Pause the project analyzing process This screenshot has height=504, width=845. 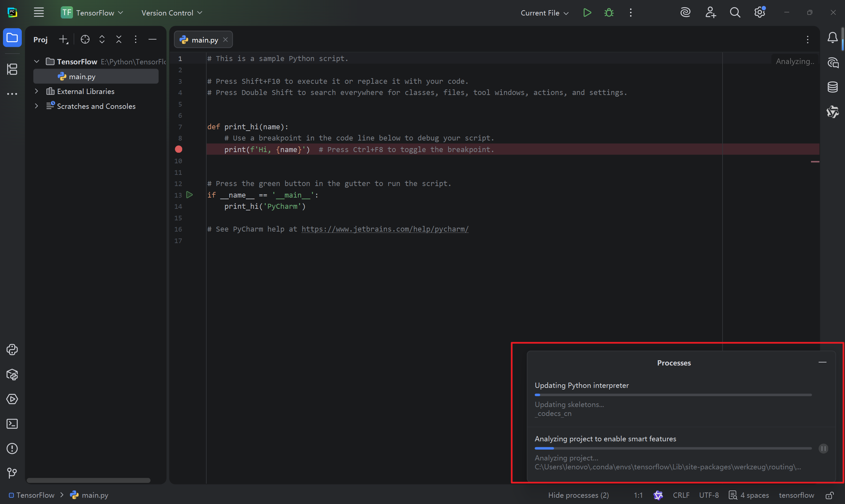[x=823, y=448]
